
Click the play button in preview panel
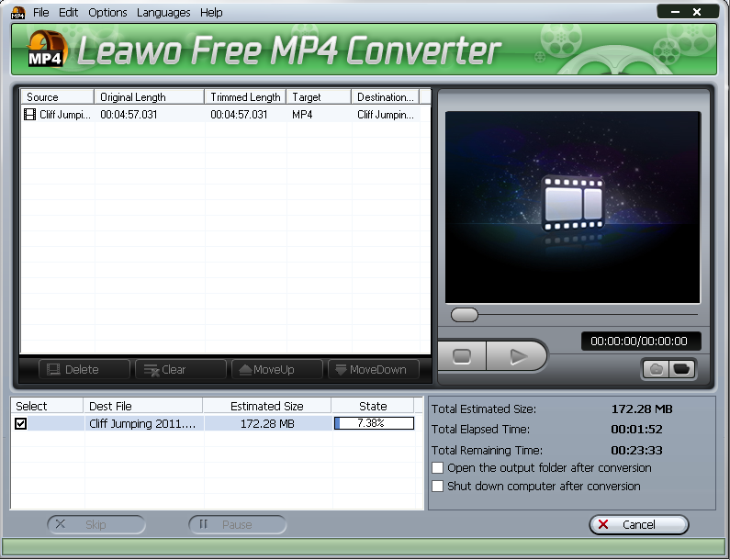point(517,356)
